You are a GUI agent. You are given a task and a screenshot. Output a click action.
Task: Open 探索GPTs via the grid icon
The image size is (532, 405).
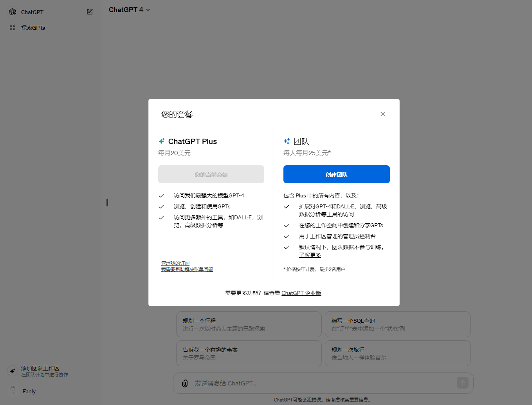click(x=12, y=27)
